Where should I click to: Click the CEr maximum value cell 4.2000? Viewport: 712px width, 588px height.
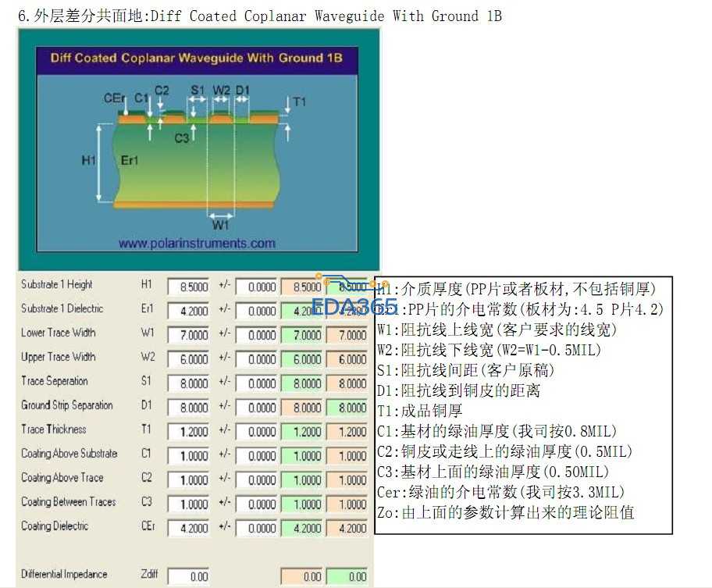click(347, 528)
